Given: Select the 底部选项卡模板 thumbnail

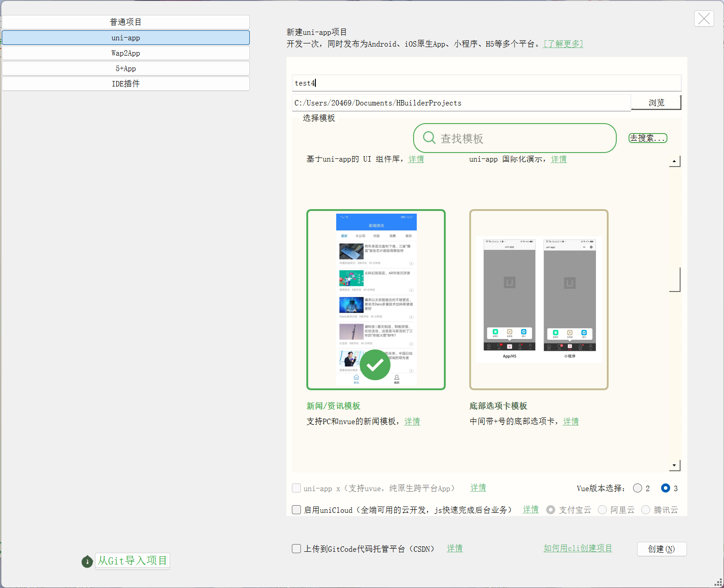Looking at the screenshot, I should tap(539, 300).
